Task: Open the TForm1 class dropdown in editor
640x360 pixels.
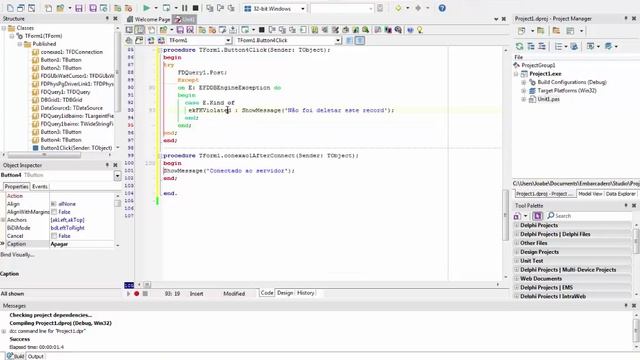Action: point(228,40)
